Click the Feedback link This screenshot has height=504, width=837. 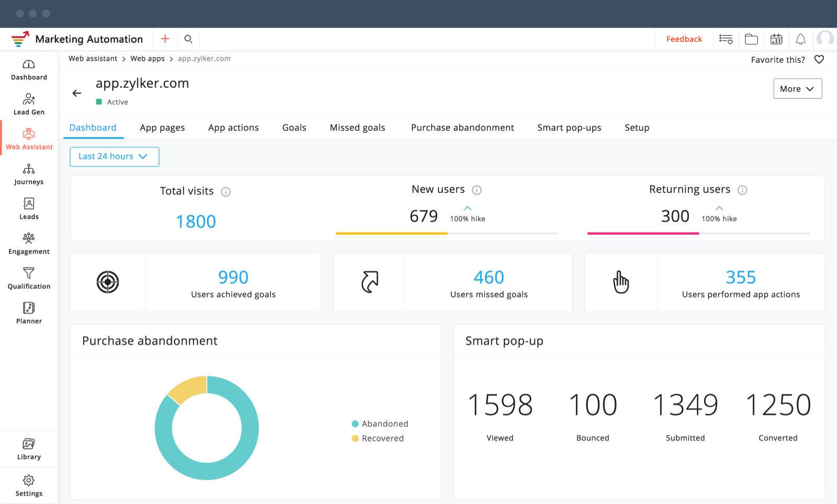coord(684,39)
